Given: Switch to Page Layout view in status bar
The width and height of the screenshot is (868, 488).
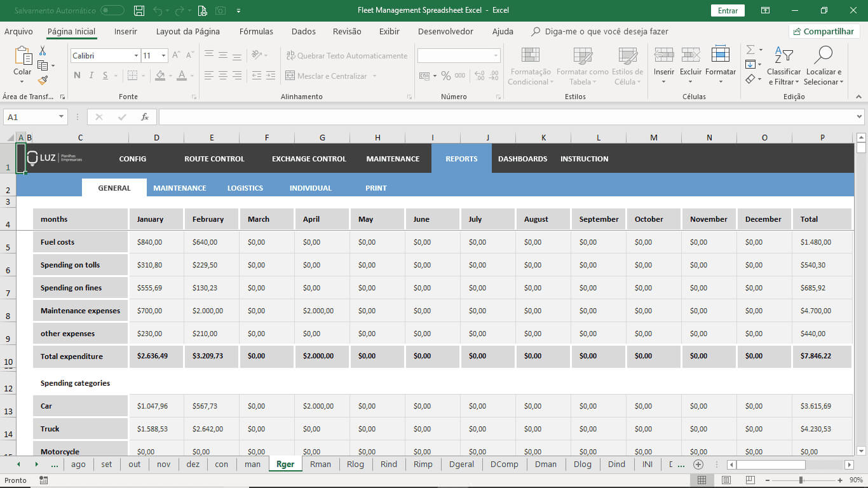Looking at the screenshot, I should pyautogui.click(x=726, y=480).
